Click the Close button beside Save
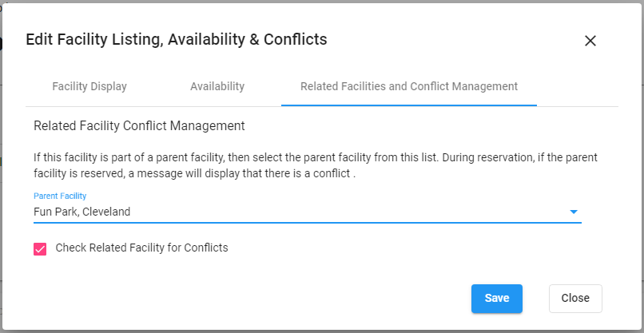This screenshot has height=333, width=644. (x=575, y=298)
